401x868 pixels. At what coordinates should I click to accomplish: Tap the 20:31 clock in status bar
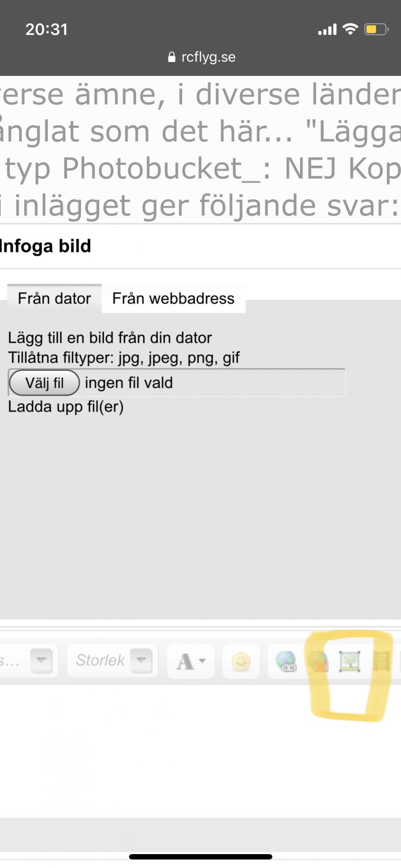(x=46, y=29)
